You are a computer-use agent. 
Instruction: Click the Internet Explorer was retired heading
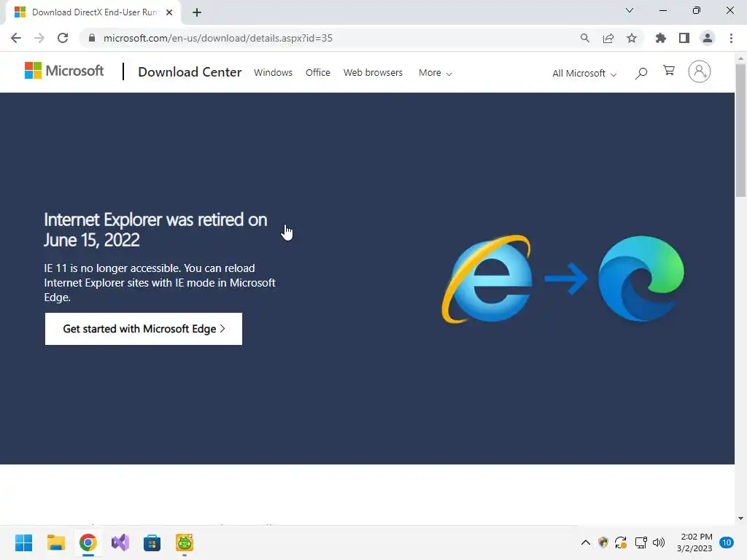point(155,230)
